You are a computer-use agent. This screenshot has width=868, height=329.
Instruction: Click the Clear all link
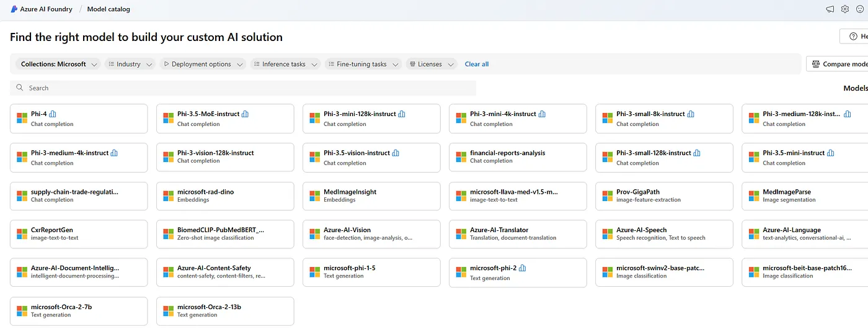477,64
